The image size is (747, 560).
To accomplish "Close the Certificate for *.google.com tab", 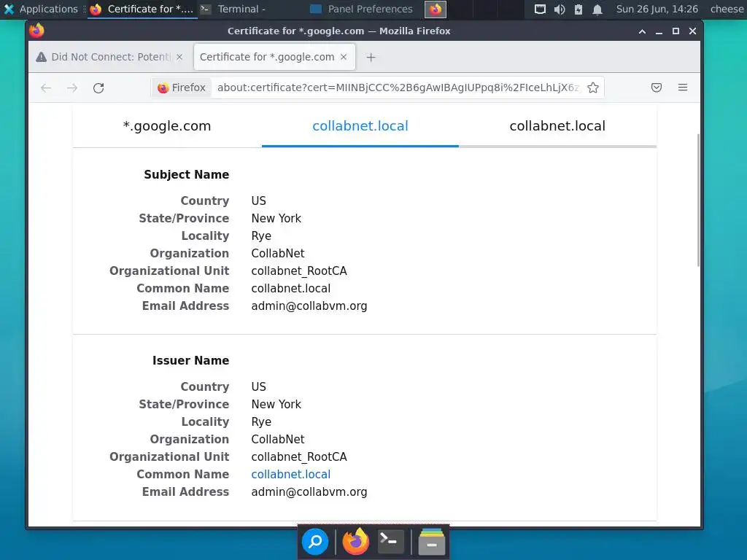I will click(x=344, y=57).
